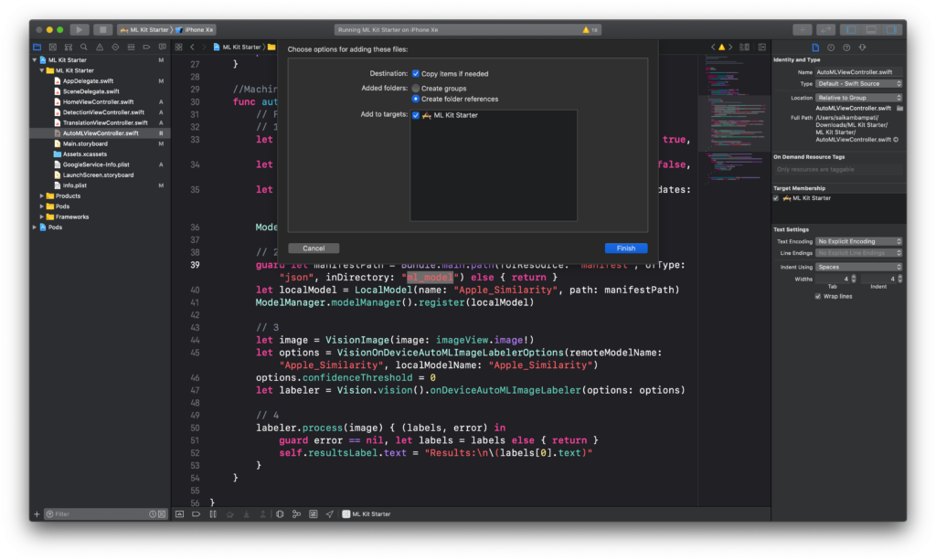Viewport: 936px width, 560px height.
Task: Collapse the ML Kit Starter project root
Action: [35, 60]
